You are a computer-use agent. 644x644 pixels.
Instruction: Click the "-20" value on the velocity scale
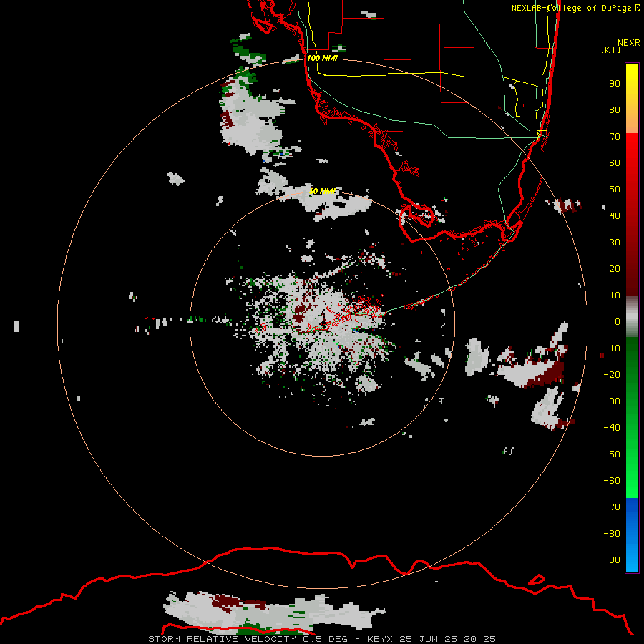(612, 375)
